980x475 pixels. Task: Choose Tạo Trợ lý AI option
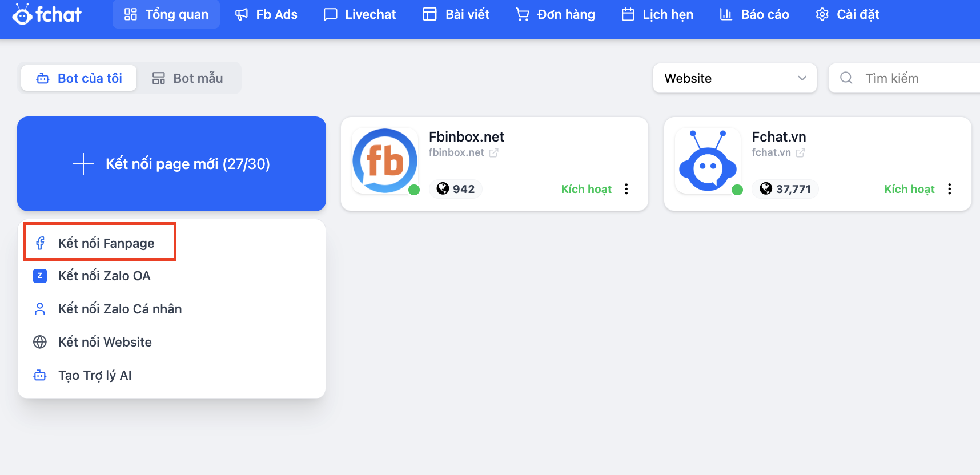95,376
